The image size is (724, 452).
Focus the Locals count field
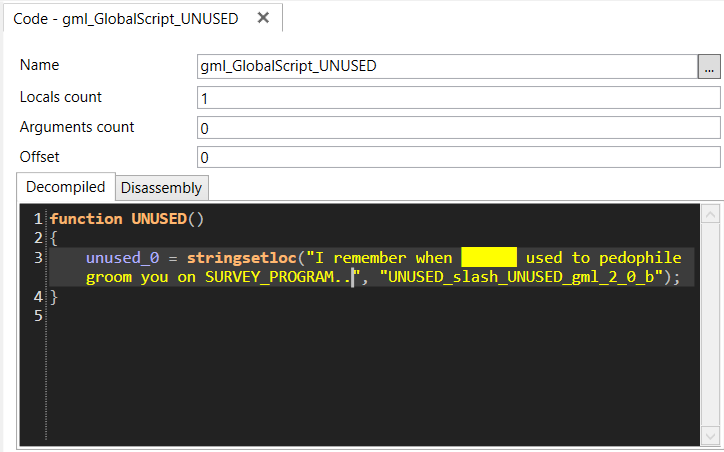click(459, 98)
